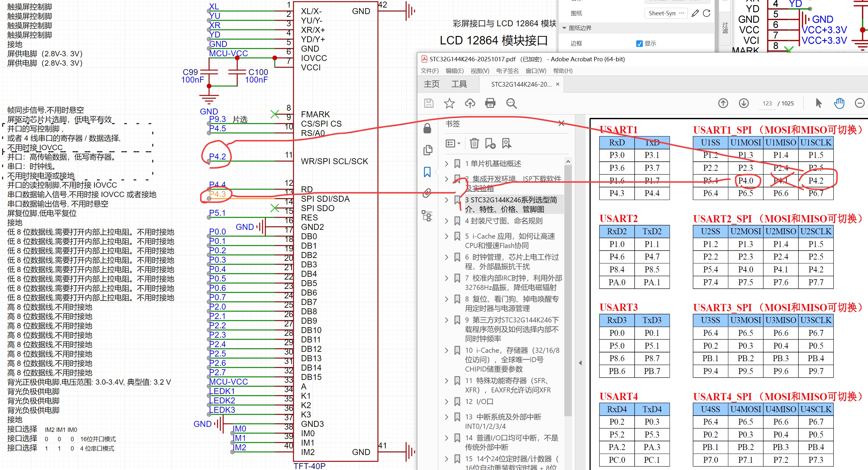Collapse the 图纸边界 section

564,28
